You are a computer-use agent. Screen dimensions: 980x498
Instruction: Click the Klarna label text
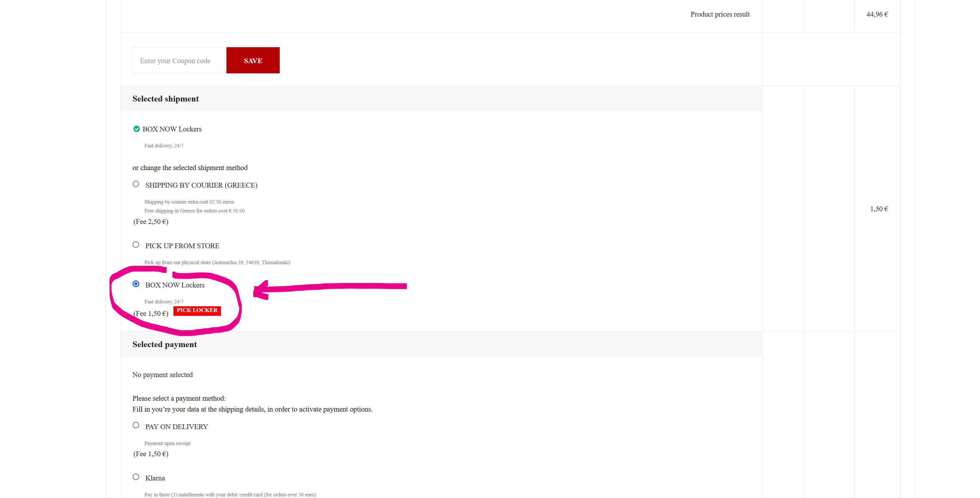pos(155,478)
